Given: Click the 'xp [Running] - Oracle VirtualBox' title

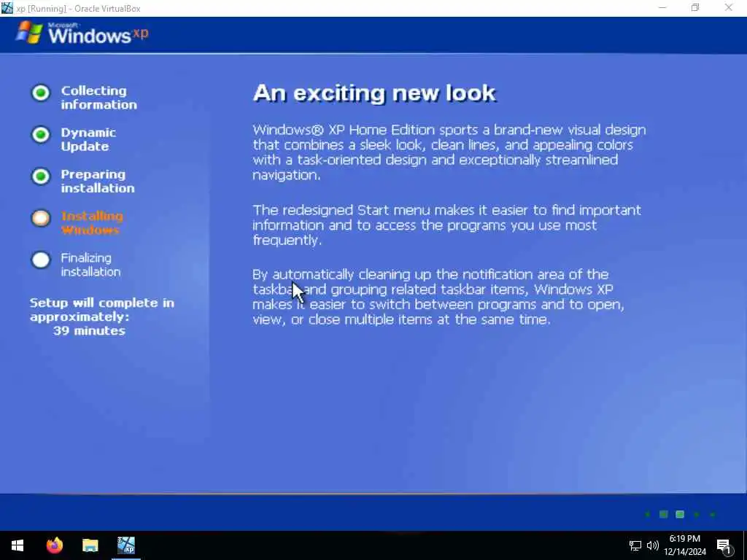Looking at the screenshot, I should click(x=78, y=9).
